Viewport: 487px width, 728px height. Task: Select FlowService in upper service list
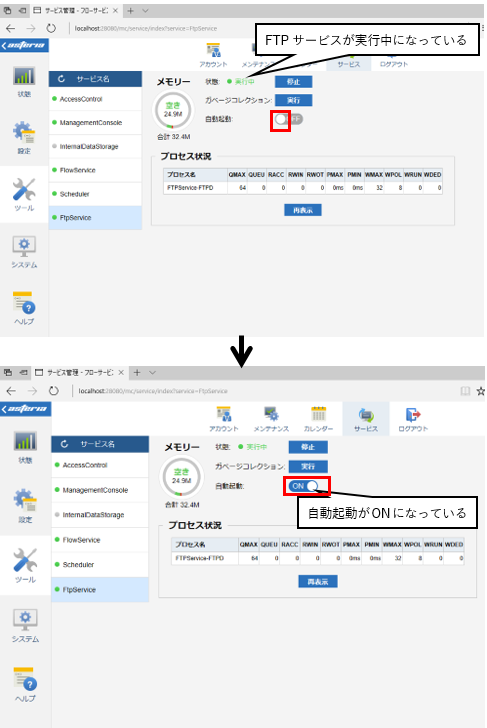tap(95, 170)
